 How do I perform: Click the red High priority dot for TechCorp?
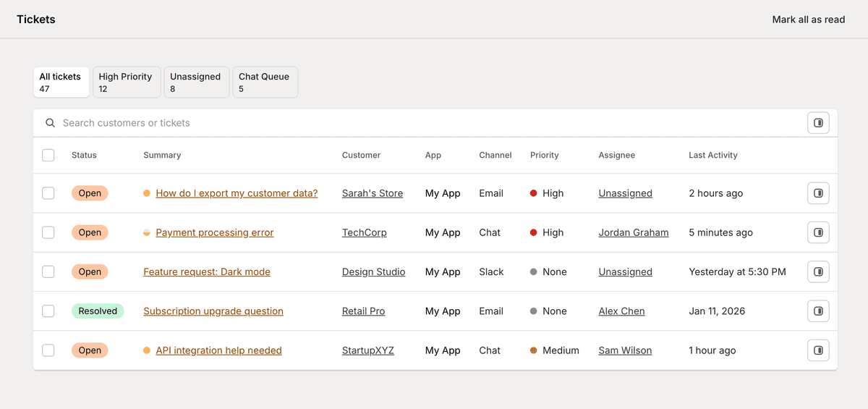click(534, 232)
